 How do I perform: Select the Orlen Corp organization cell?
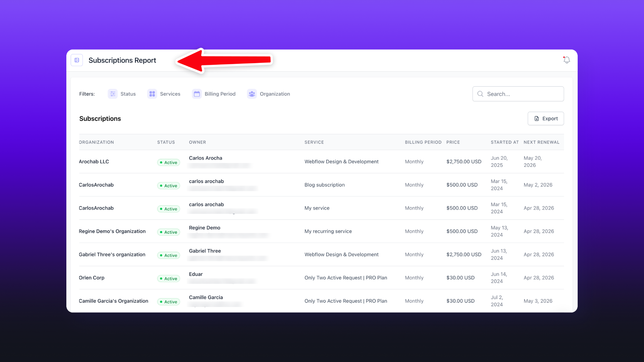(92, 278)
